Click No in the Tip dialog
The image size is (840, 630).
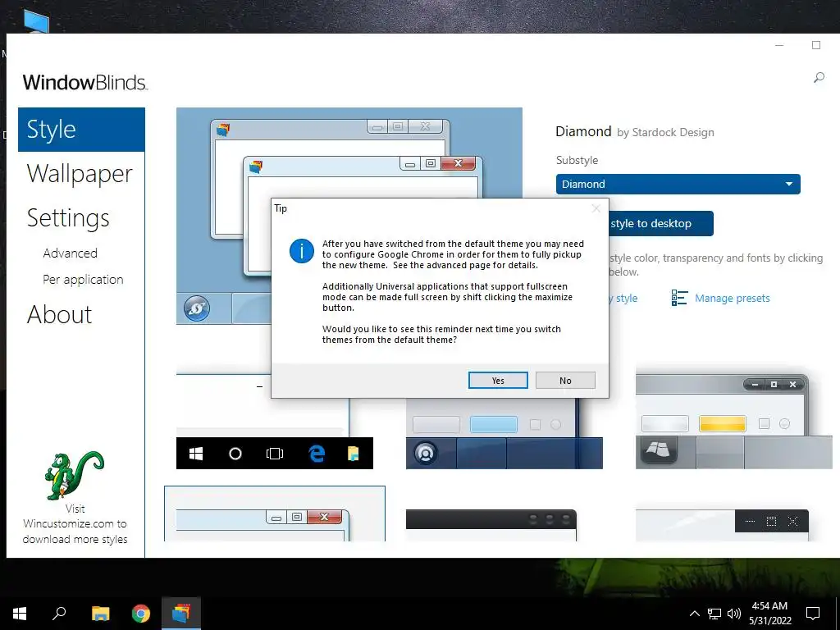(565, 381)
